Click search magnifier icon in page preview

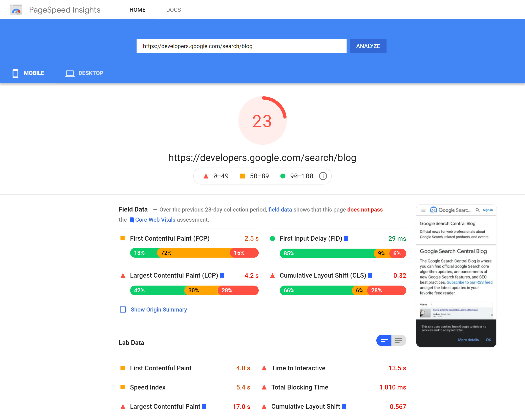(478, 210)
